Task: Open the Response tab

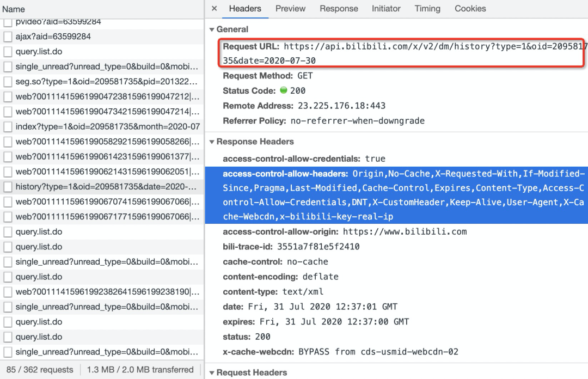Action: 339,9
